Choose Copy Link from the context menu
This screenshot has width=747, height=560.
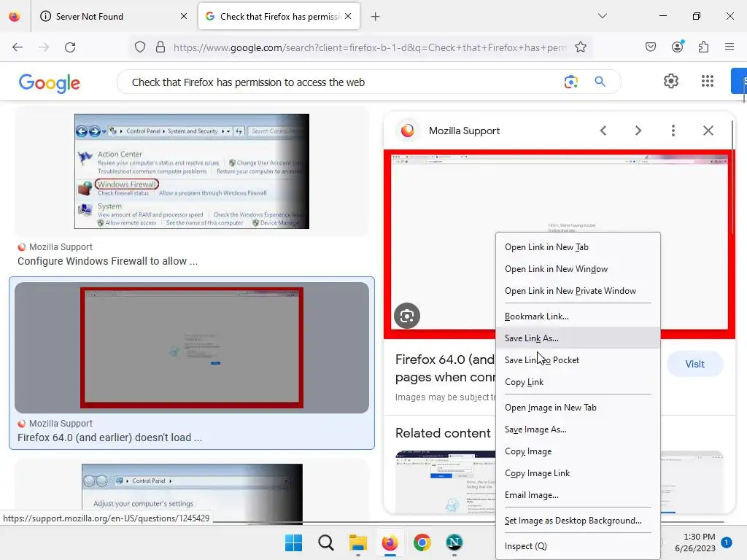tap(578, 382)
